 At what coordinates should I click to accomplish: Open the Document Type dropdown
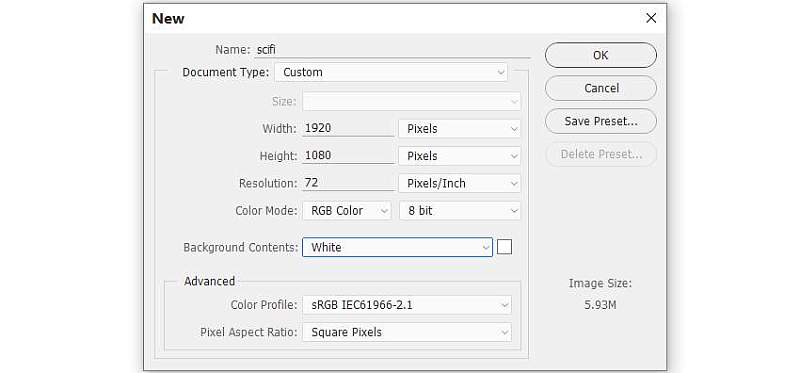[391, 72]
